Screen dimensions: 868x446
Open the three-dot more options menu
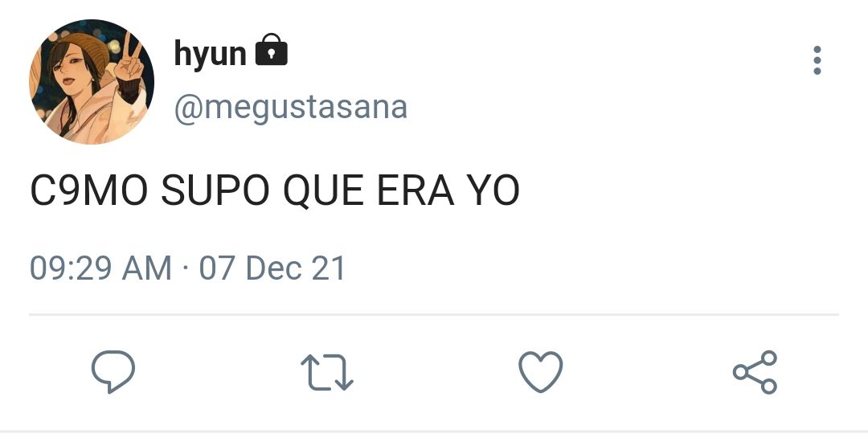[817, 59]
